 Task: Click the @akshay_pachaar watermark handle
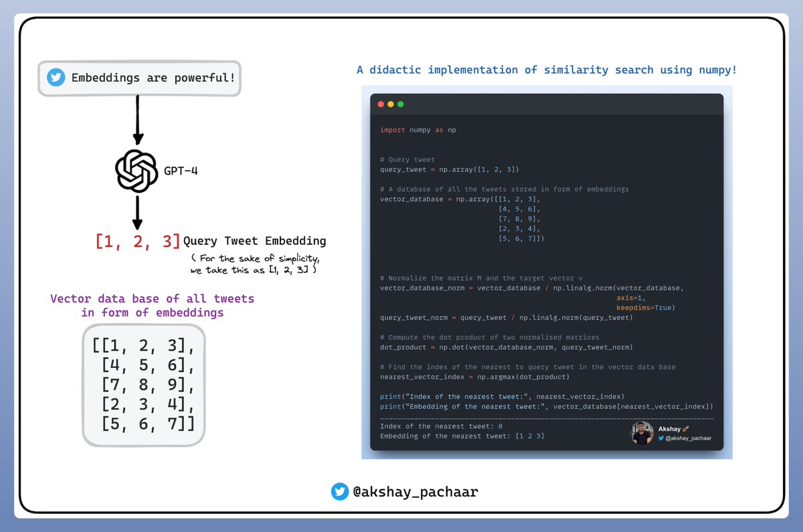coord(689,439)
